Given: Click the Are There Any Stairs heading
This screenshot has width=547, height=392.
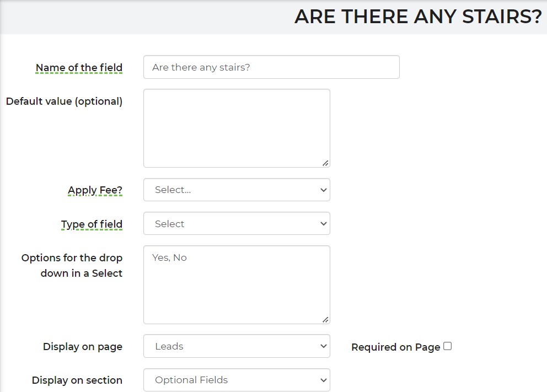Looking at the screenshot, I should (x=418, y=17).
